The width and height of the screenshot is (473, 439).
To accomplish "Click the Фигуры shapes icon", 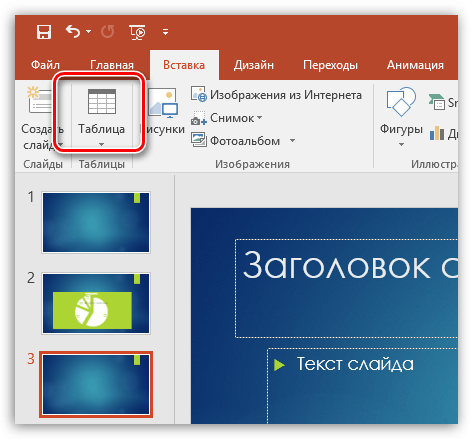I will coord(401,102).
